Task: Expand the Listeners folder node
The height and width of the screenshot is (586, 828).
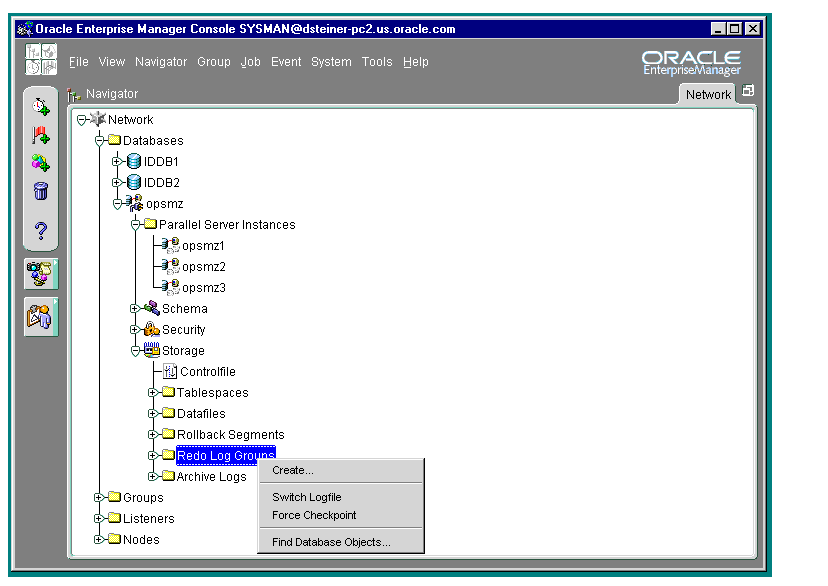Action: click(x=99, y=519)
